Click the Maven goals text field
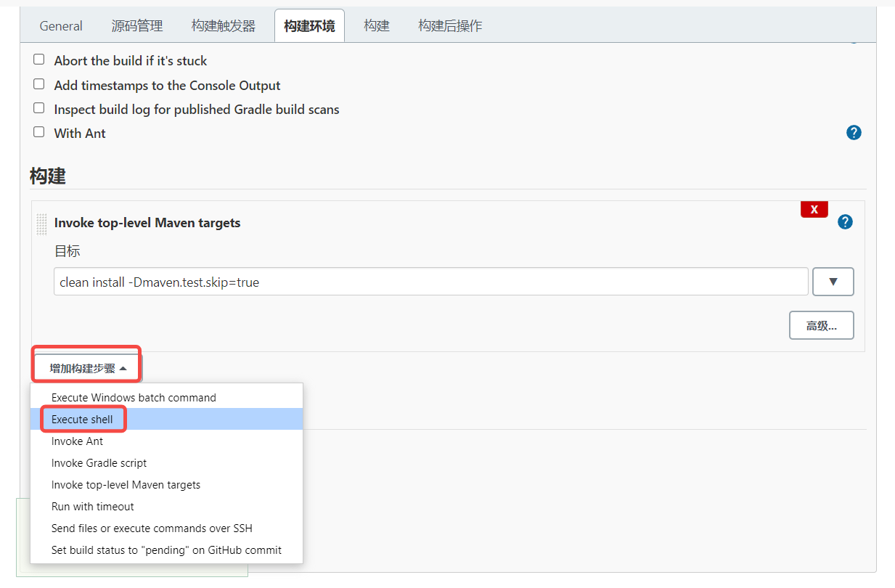895x588 pixels. coord(430,282)
